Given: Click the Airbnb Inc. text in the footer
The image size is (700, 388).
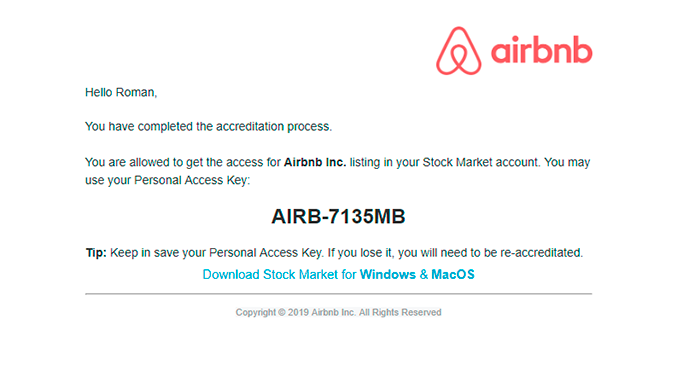Looking at the screenshot, I should tap(333, 313).
